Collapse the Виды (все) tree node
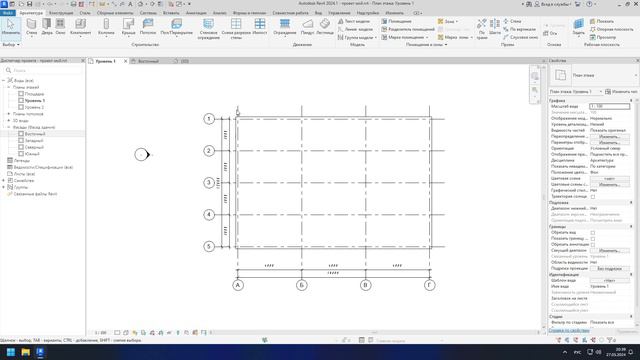The width and height of the screenshot is (640, 360). 4,80
